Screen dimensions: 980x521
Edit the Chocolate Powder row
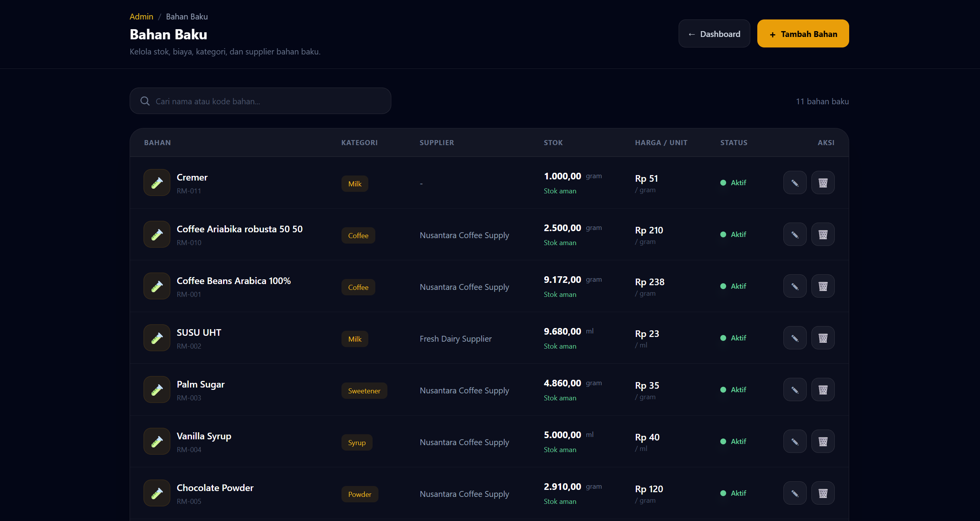tap(795, 493)
